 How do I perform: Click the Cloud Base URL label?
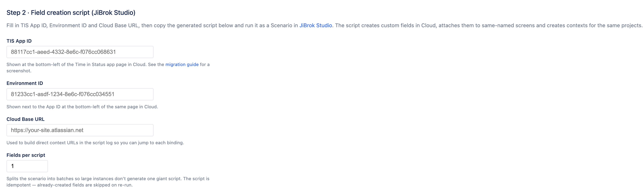[25, 119]
